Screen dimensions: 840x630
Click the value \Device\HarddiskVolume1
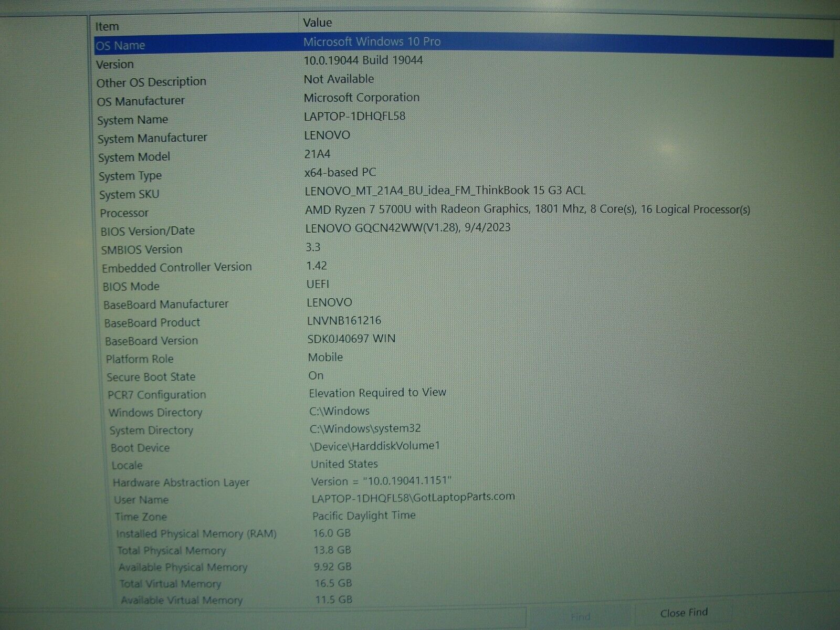pos(375,446)
